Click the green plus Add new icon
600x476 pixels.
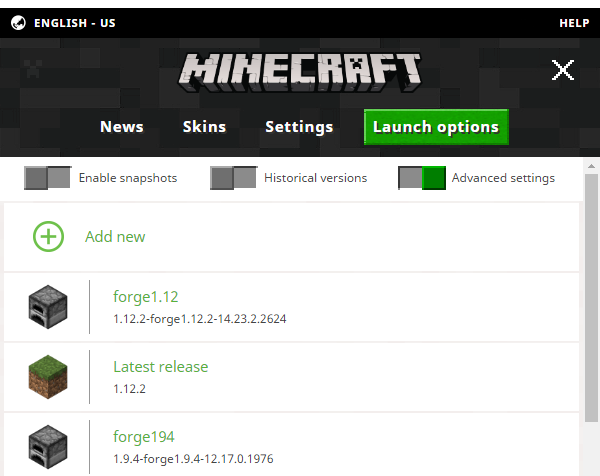pyautogui.click(x=48, y=237)
